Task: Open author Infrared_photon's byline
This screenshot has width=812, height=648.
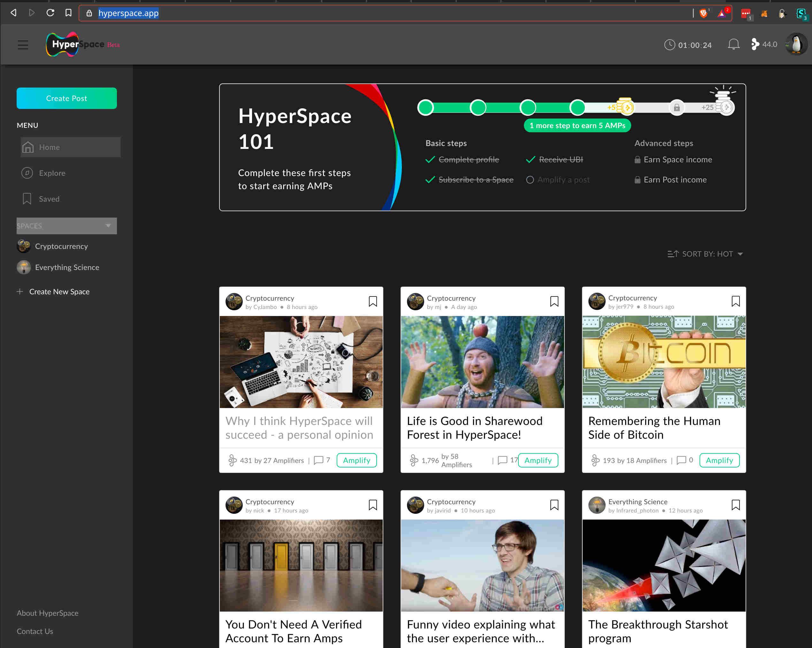Action: point(633,511)
